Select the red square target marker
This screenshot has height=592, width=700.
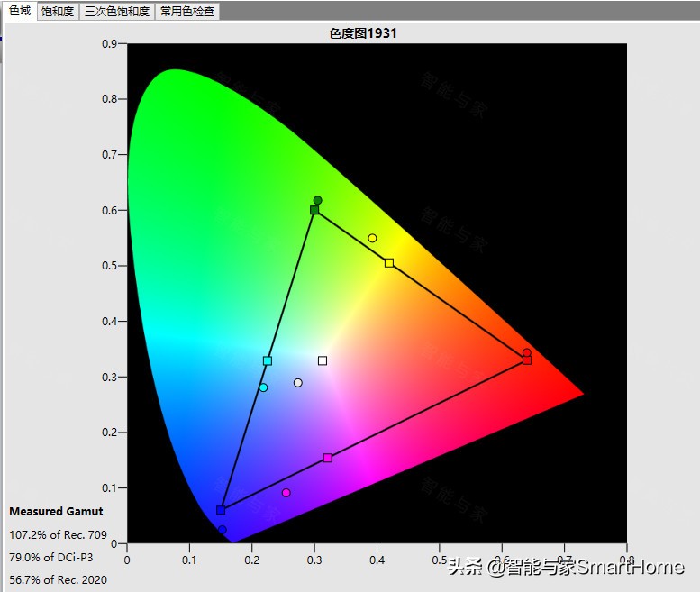point(527,360)
